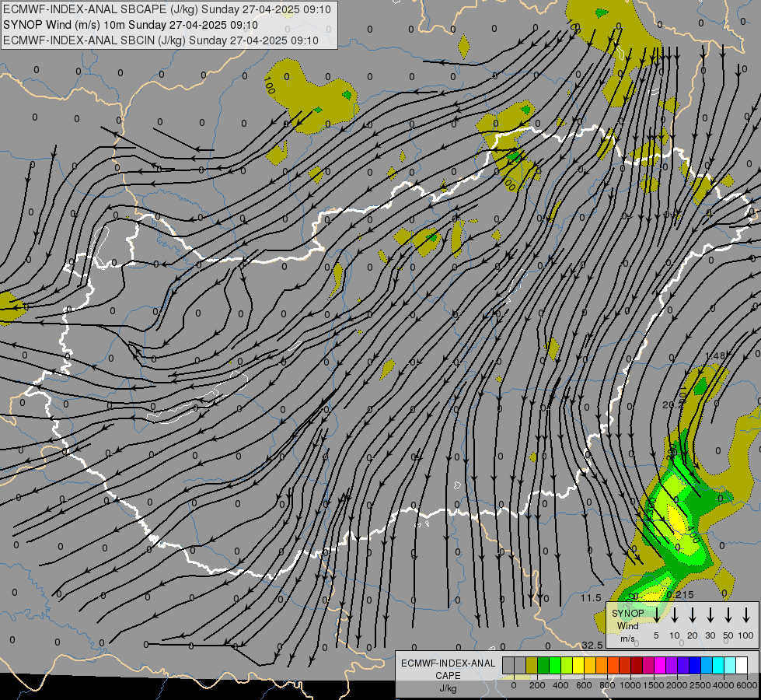Click the 50 label under wind arrow
Viewport: 761px width, 700px height.
[728, 635]
